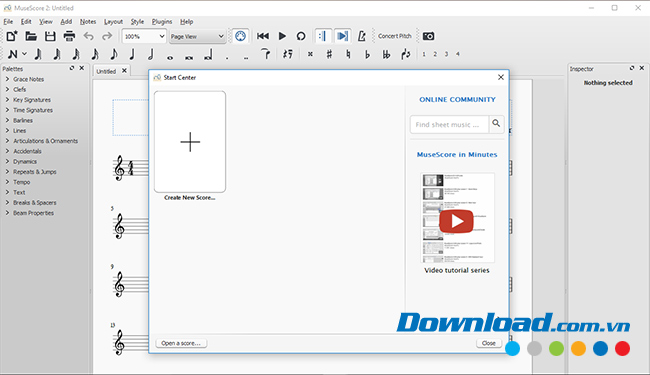Open note input mode dropdown arrow
This screenshot has height=375, width=650.
[x=24, y=54]
